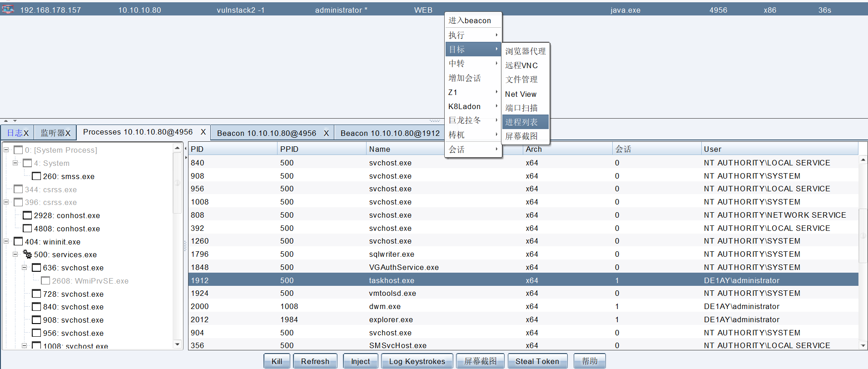Image resolution: width=868 pixels, height=369 pixels.
Task: Click the process icon beside 636: svchost.exe
Action: (x=36, y=268)
